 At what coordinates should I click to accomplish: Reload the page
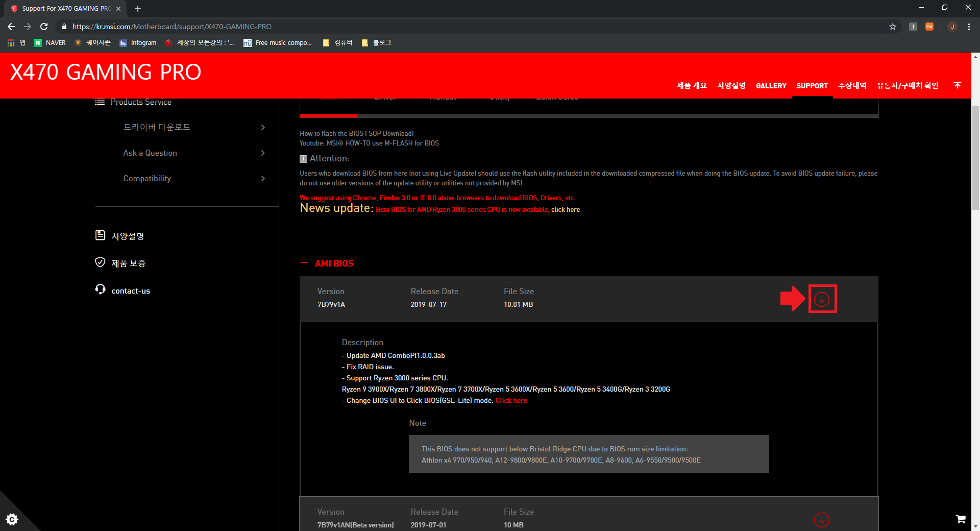point(44,27)
